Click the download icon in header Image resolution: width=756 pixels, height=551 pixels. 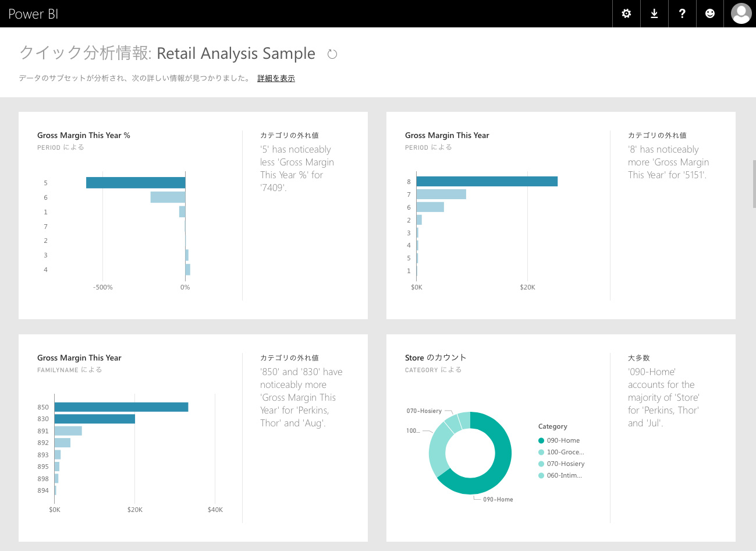654,13
